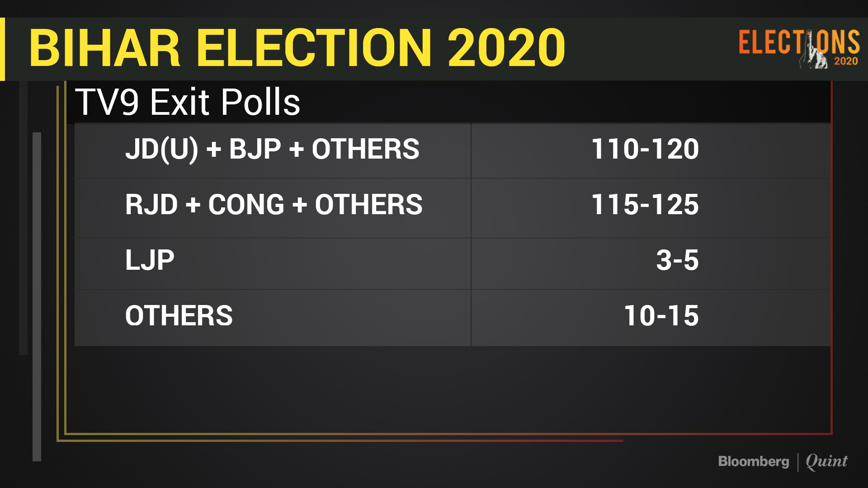Select the RJD + CONG + OTHERS row label
Screen dimensions: 868x488
(274, 205)
